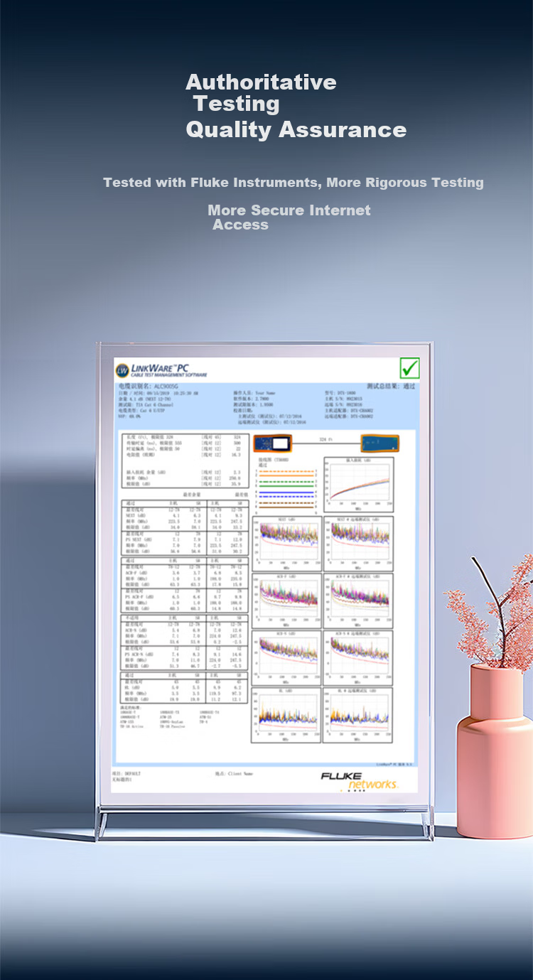Open the RL (dB) main graph
This screenshot has width=533, height=980.
[x=286, y=716]
